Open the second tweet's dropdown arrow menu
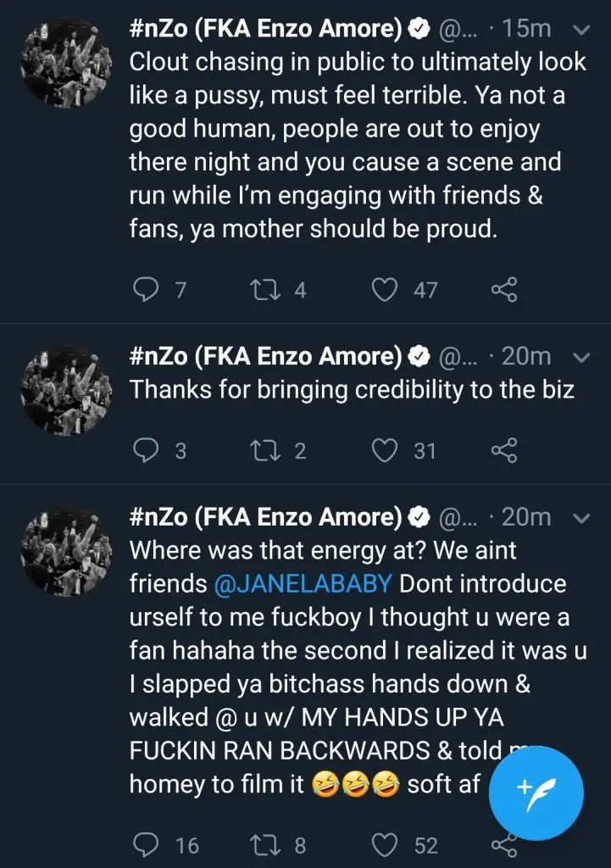This screenshot has height=868, width=611. (x=581, y=357)
